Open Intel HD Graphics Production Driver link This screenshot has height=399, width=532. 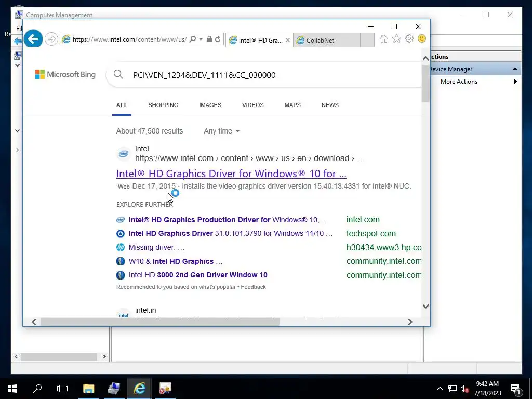click(229, 220)
